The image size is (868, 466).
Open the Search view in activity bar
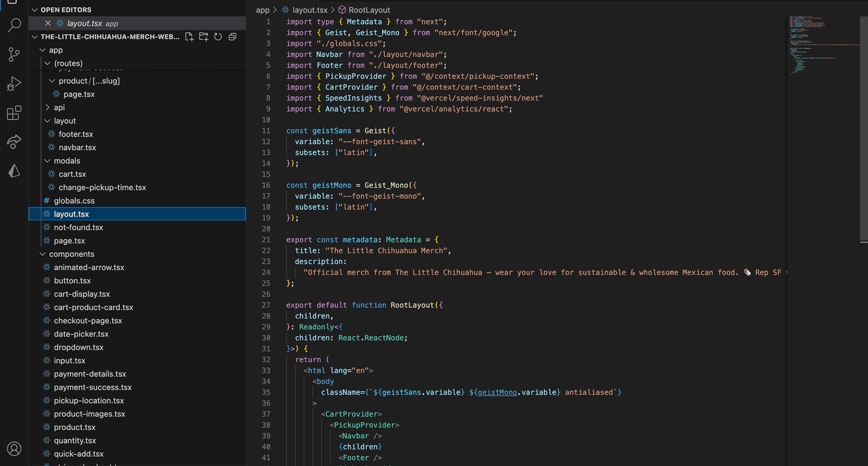14,25
